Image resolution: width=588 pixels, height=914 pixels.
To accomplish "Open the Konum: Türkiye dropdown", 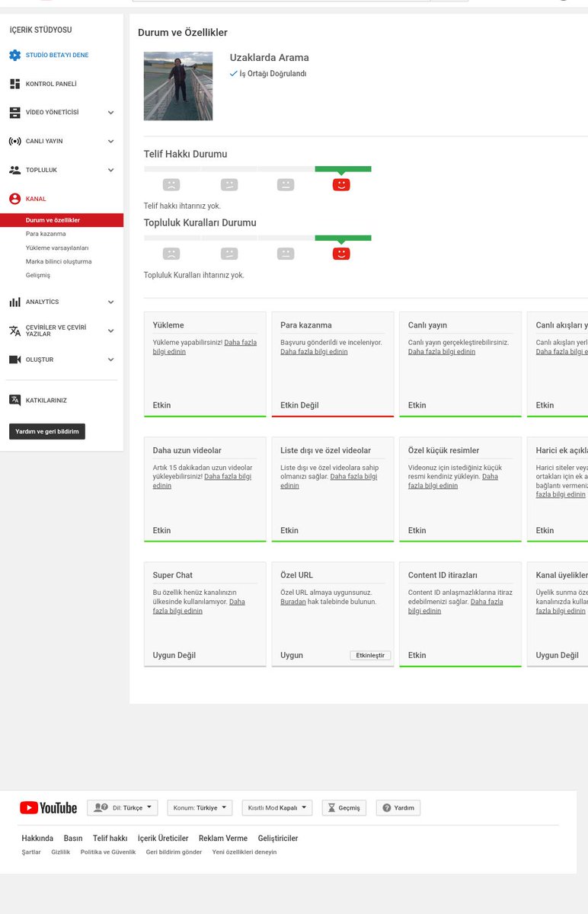I will (200, 808).
